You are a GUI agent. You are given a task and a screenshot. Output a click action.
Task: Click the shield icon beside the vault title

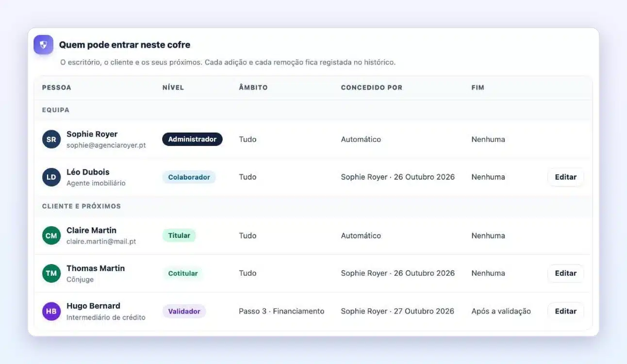tap(43, 45)
